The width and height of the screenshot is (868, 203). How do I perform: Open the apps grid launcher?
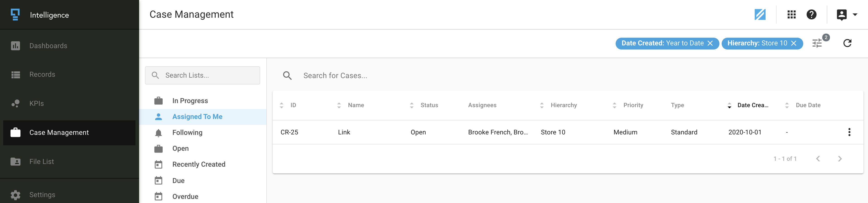(791, 15)
